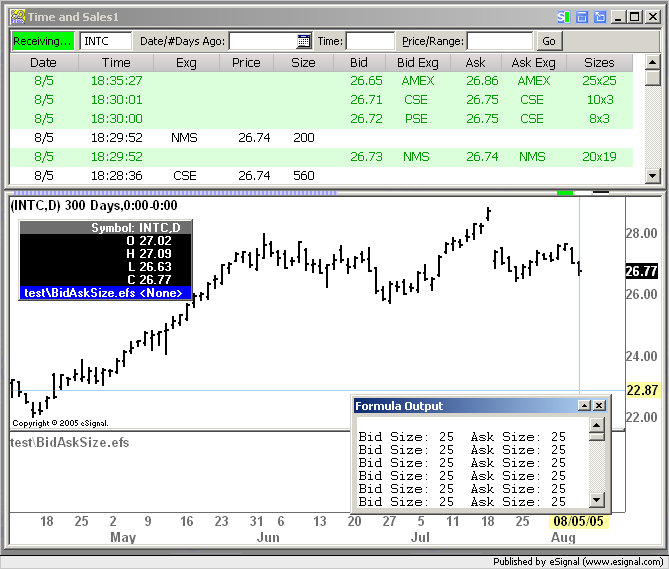Viewport: 669px width, 569px height.
Task: Click the Bid column header
Action: pos(359,63)
